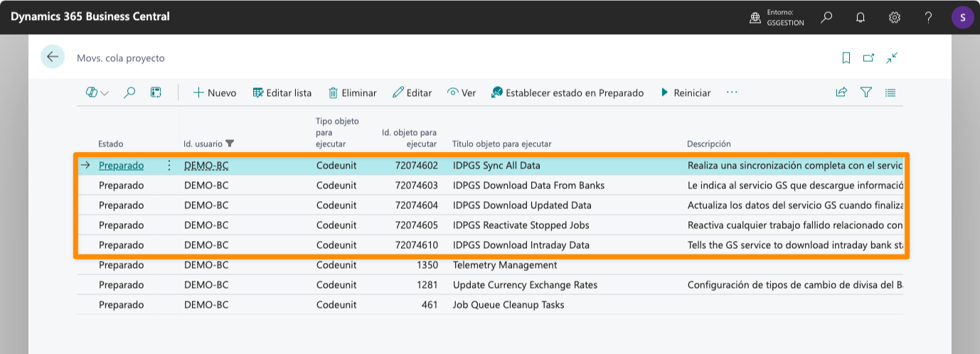The width and height of the screenshot is (980, 354).
Task: Click Movs. cola proyecto page title
Action: click(x=121, y=58)
